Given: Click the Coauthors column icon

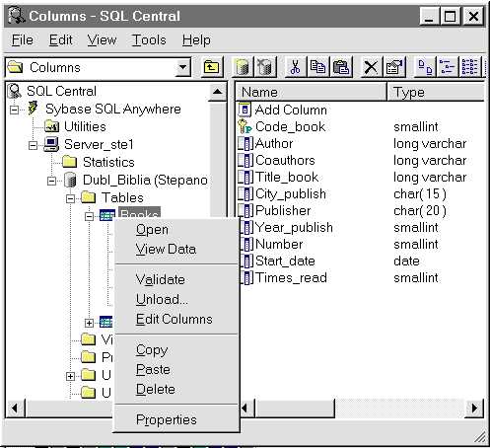Looking at the screenshot, I should pyautogui.click(x=245, y=160).
